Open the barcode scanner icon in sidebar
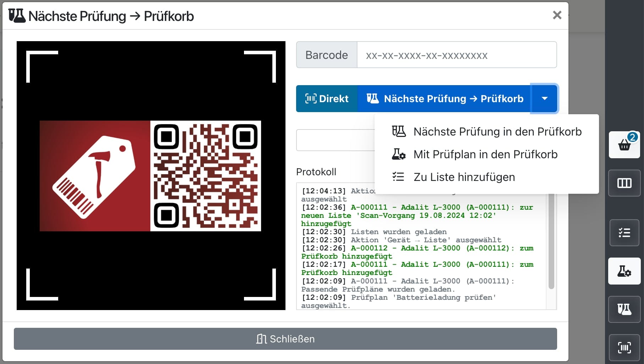This screenshot has width=644, height=364. (624, 347)
